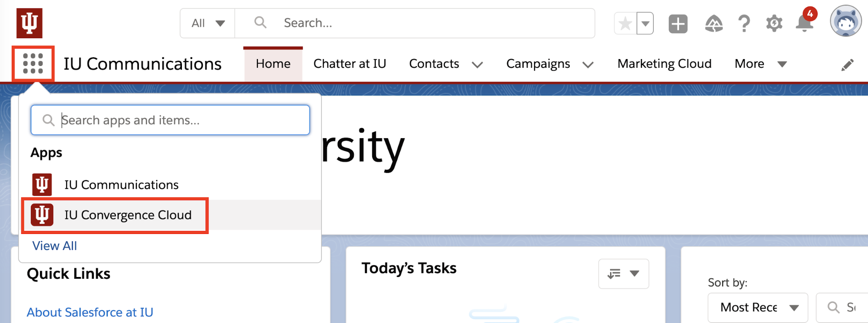The image size is (868, 323).
Task: Expand the Campaigns tab chevron
Action: [588, 65]
